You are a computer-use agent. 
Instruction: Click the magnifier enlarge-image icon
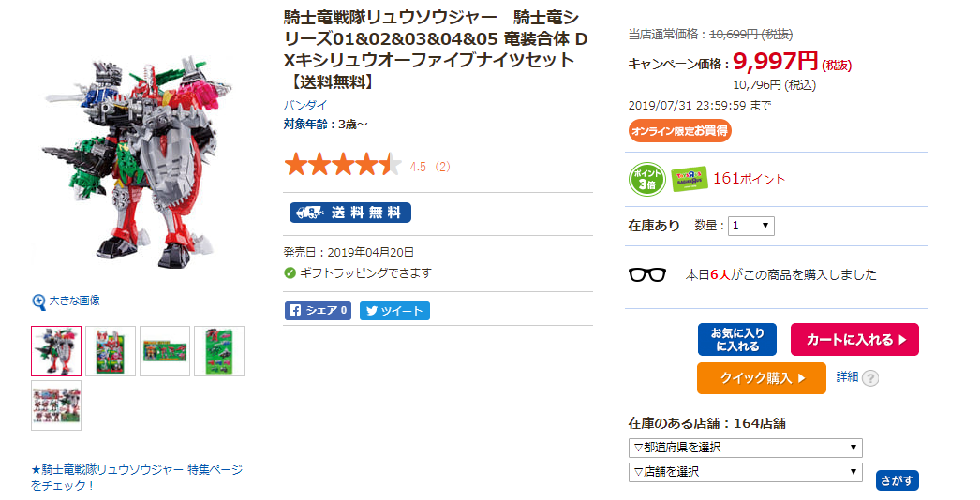[39, 301]
